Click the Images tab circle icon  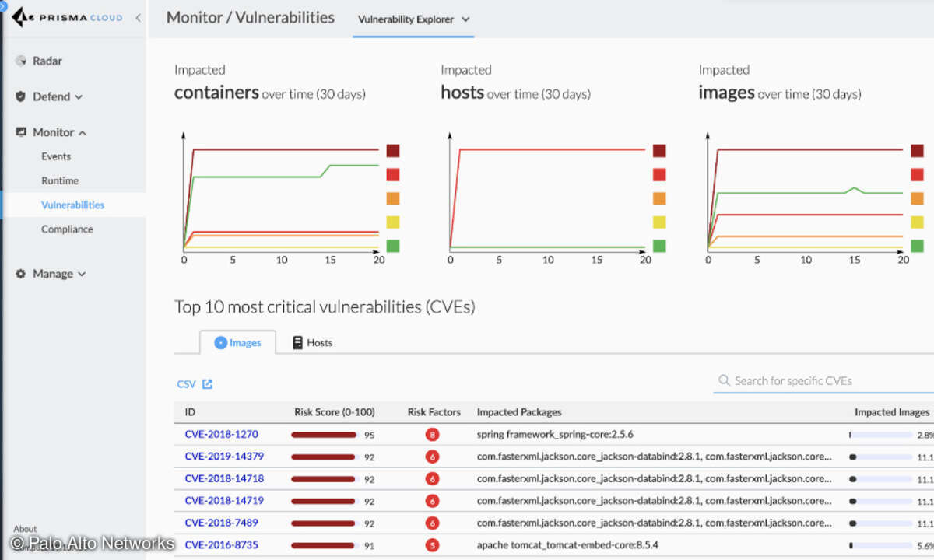220,342
